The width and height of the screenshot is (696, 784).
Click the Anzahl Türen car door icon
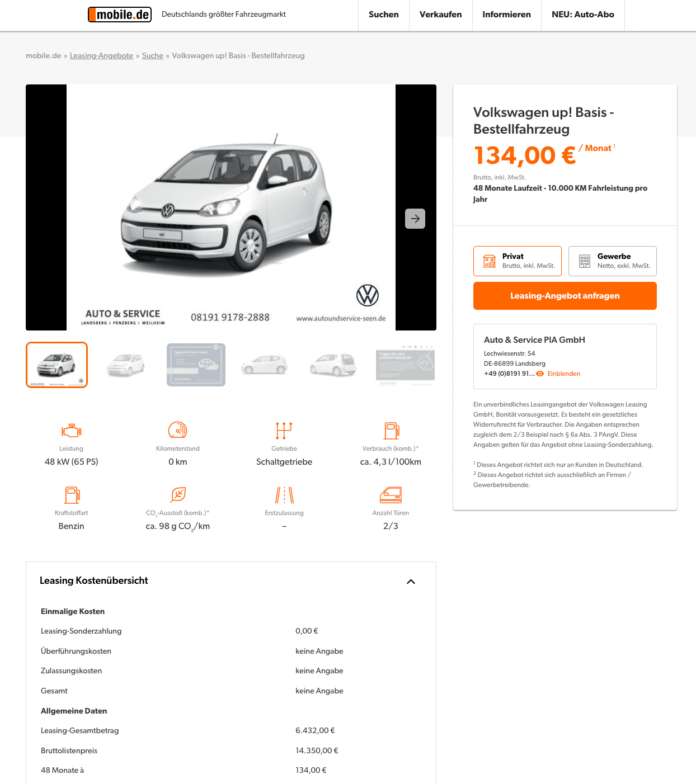391,495
